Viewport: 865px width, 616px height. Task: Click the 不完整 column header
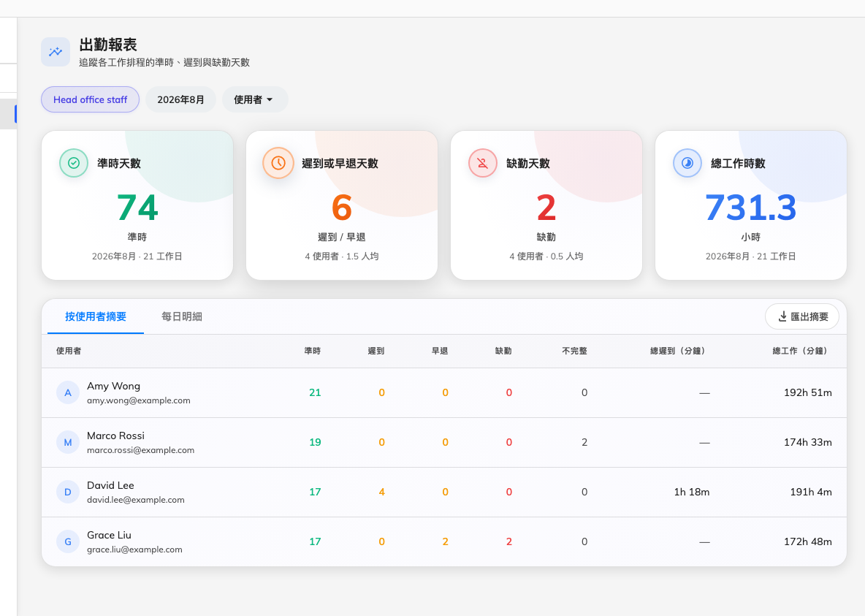coord(574,351)
